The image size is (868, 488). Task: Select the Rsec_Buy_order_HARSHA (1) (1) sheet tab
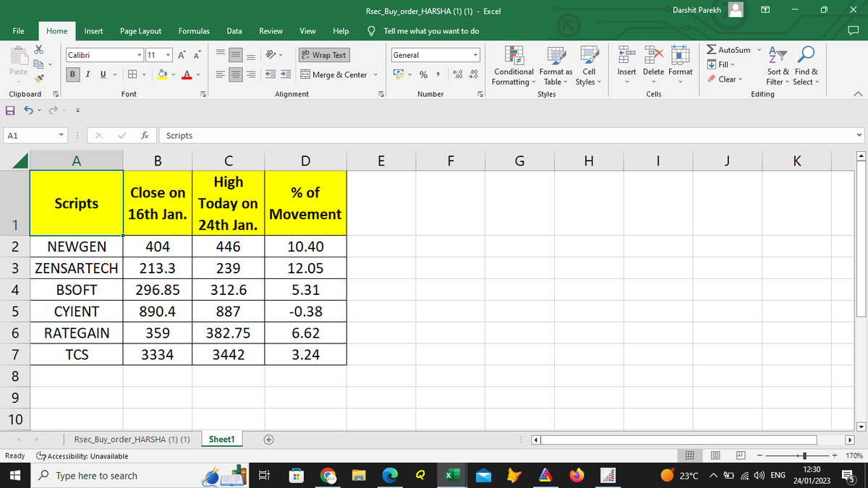point(132,439)
